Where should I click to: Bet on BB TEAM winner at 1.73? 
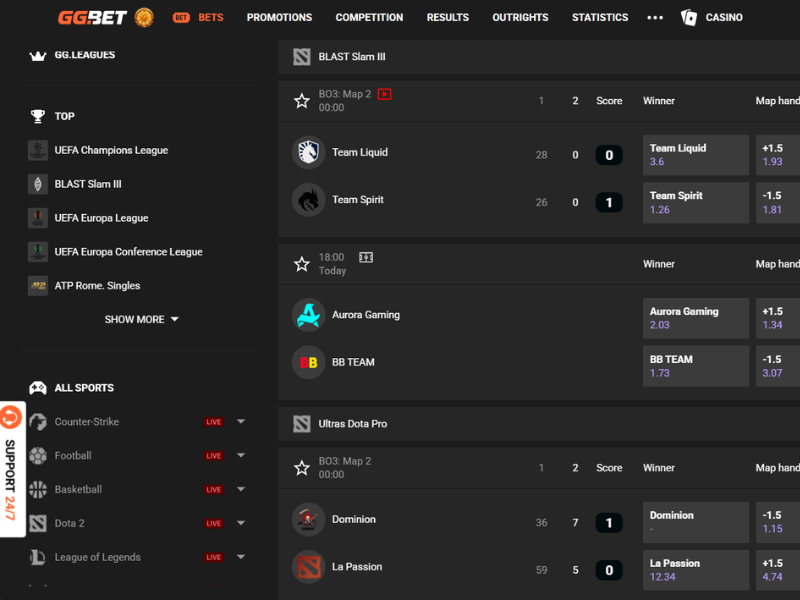[695, 366]
